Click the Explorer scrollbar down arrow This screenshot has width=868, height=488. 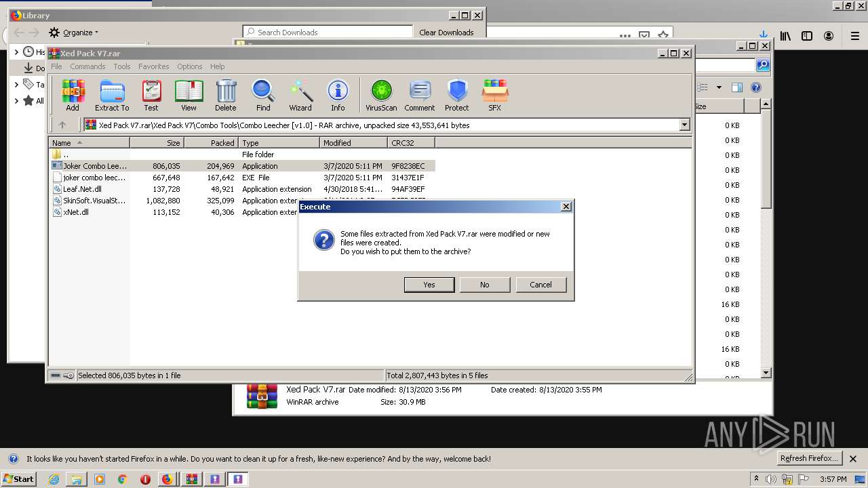point(766,373)
